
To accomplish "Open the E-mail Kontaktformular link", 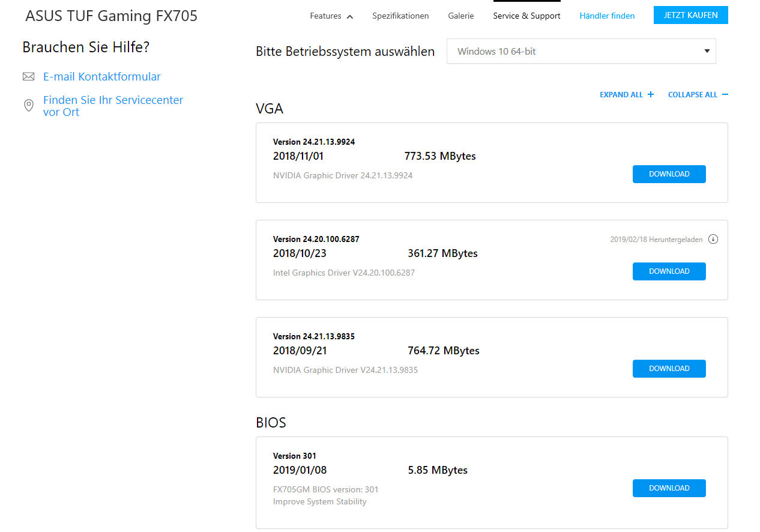I will 102,76.
